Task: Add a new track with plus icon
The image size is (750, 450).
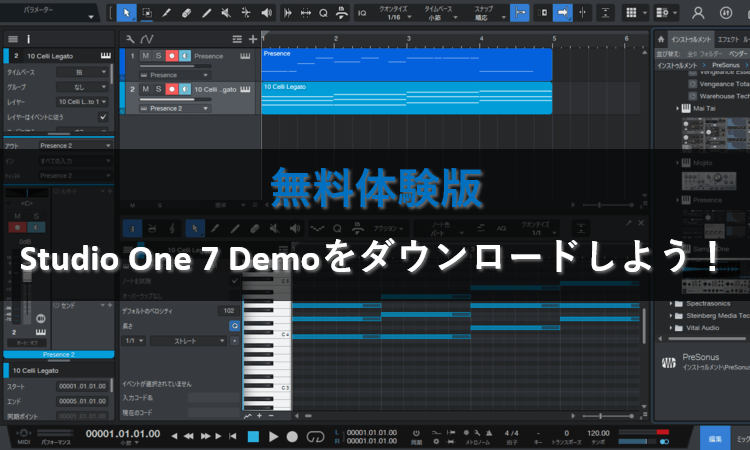Action: [x=253, y=39]
